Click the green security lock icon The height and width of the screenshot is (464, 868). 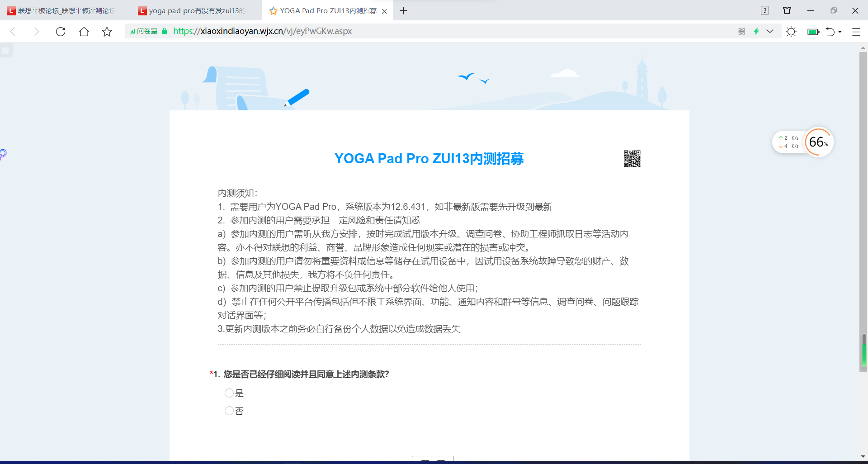click(165, 31)
